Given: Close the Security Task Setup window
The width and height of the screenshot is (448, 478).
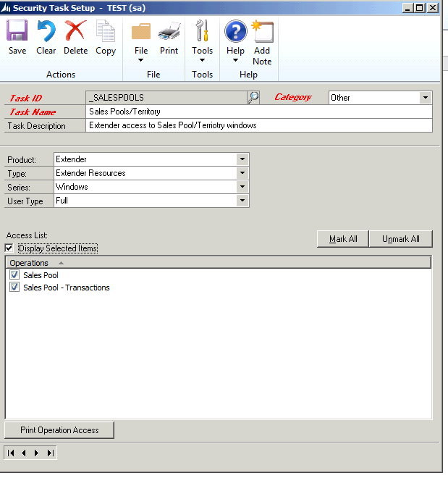Looking at the screenshot, I should 433,8.
